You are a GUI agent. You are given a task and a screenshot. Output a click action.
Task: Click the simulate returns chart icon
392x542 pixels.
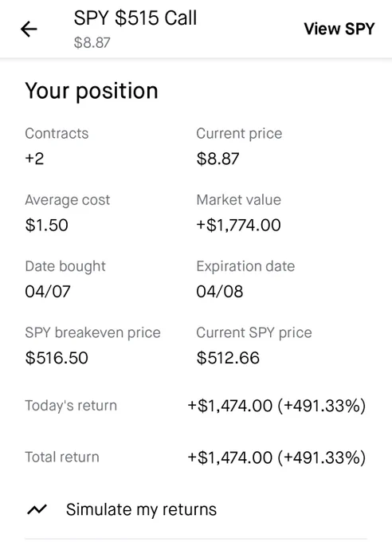[37, 509]
